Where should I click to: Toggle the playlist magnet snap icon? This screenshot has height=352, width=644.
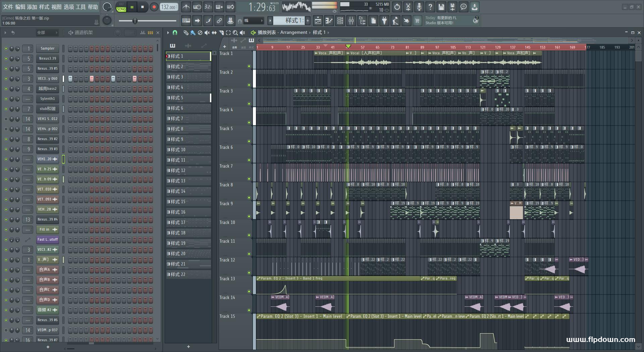[175, 33]
